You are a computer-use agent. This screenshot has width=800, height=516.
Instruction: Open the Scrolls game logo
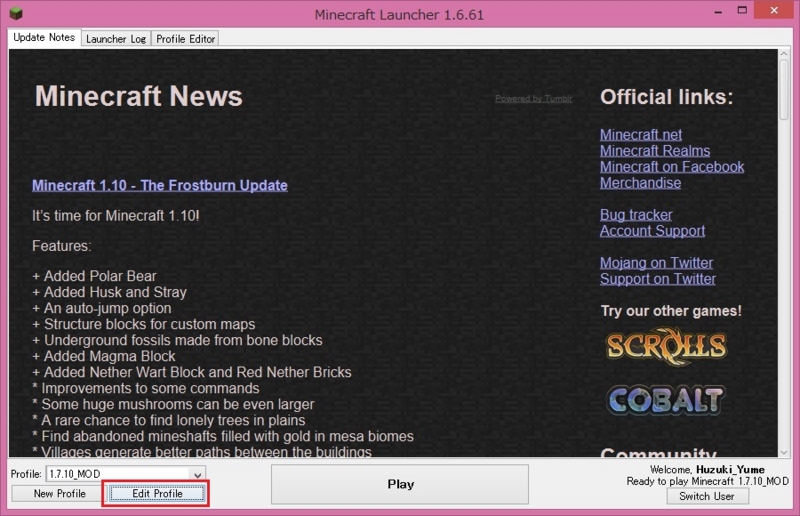click(666, 347)
